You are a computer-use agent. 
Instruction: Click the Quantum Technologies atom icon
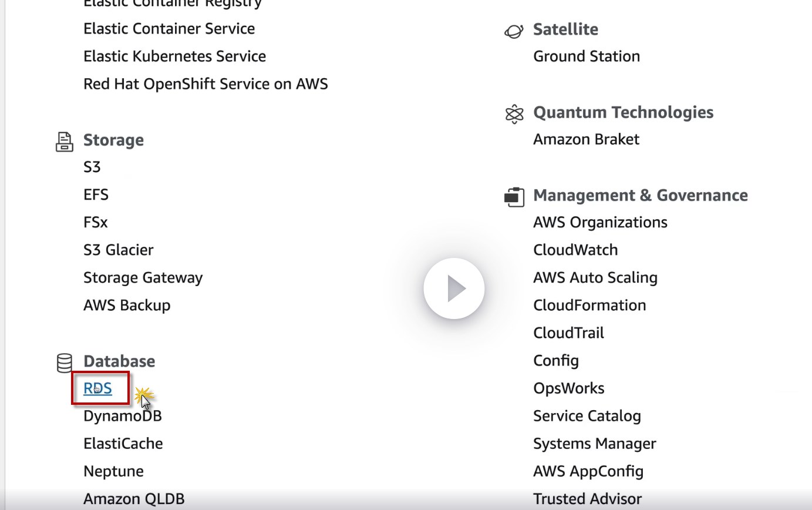point(514,113)
